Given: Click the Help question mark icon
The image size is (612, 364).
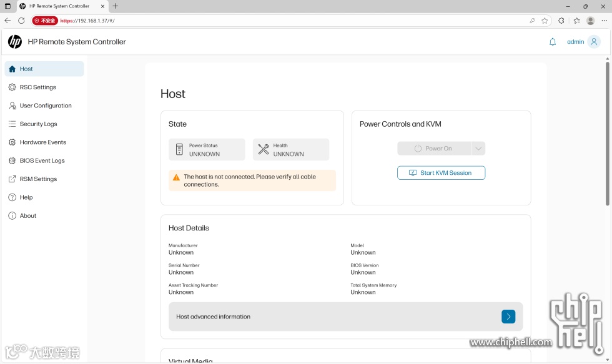Looking at the screenshot, I should [x=12, y=197].
